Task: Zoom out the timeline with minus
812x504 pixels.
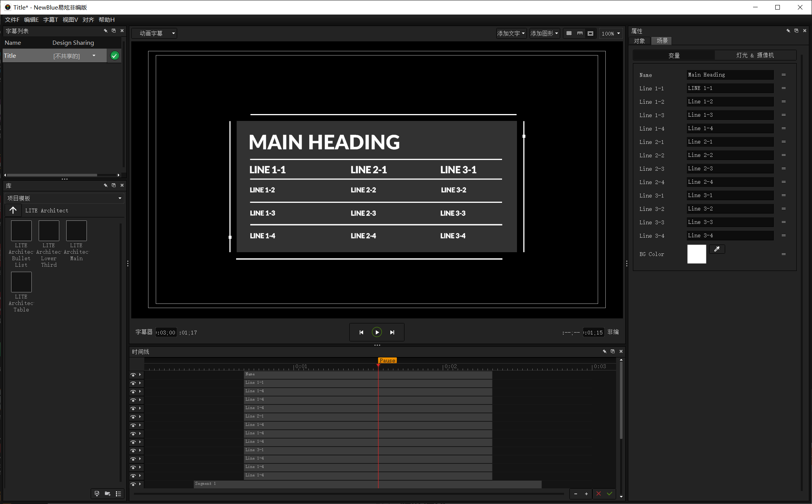Action: point(576,494)
